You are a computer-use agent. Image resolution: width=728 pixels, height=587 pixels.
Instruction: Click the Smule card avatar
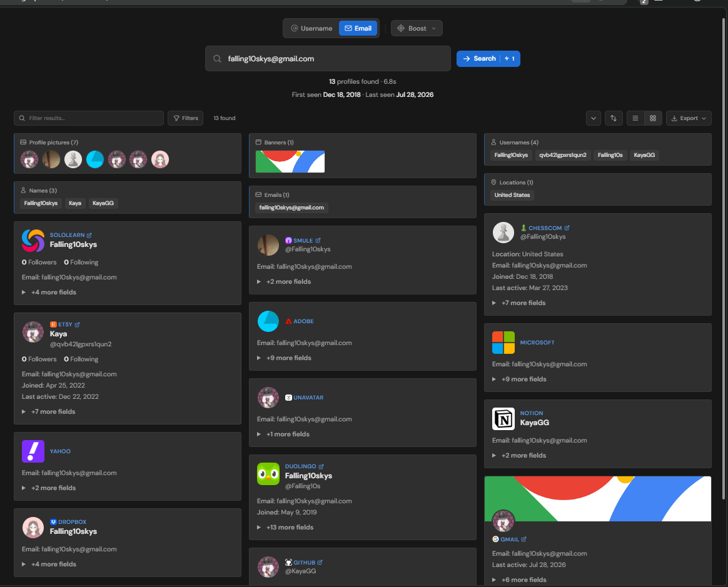268,245
